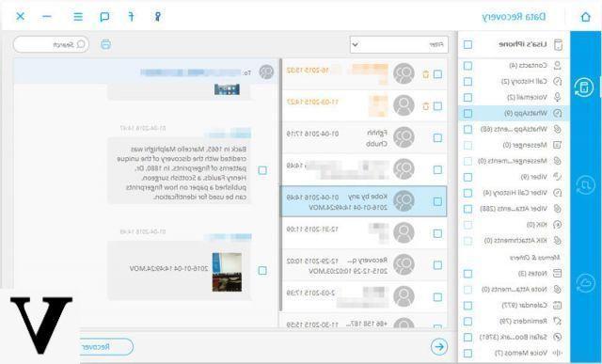Open the hamburger menu icon

(78, 17)
